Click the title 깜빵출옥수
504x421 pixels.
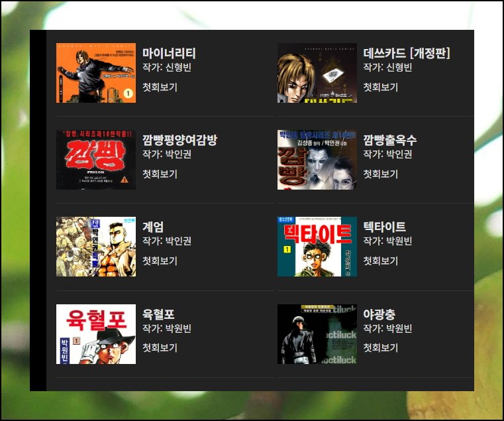(390, 140)
